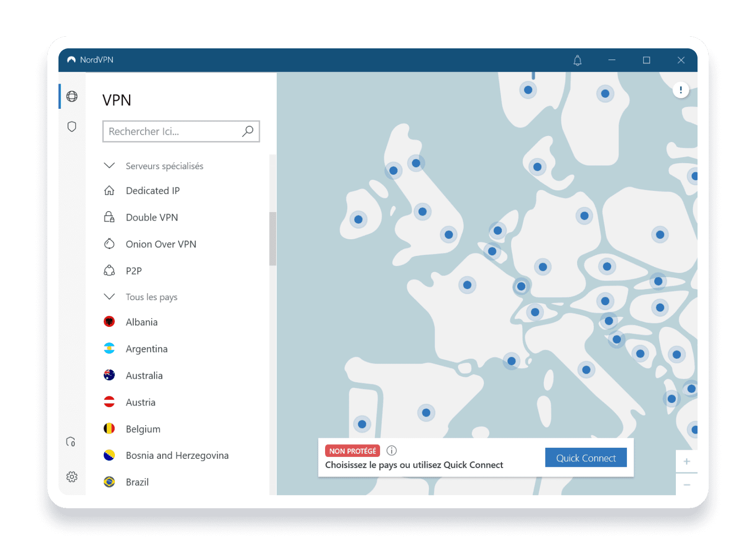The height and width of the screenshot is (544, 756).
Task: Choose Brazil from country list
Action: pos(137,482)
